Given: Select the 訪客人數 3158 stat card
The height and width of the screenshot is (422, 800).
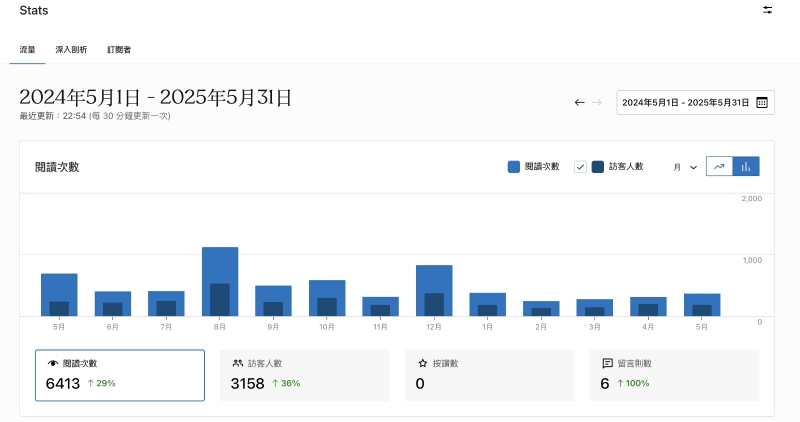Looking at the screenshot, I should [x=304, y=375].
